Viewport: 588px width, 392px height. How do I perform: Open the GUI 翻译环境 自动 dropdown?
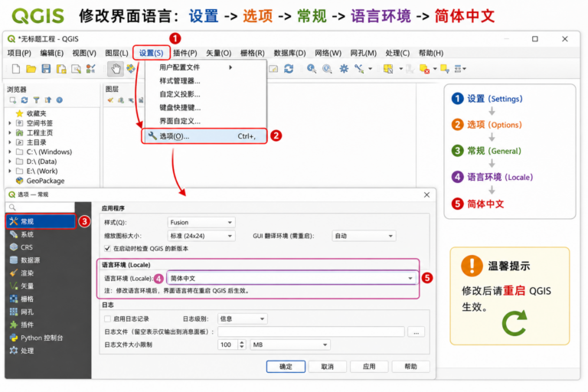(x=364, y=236)
